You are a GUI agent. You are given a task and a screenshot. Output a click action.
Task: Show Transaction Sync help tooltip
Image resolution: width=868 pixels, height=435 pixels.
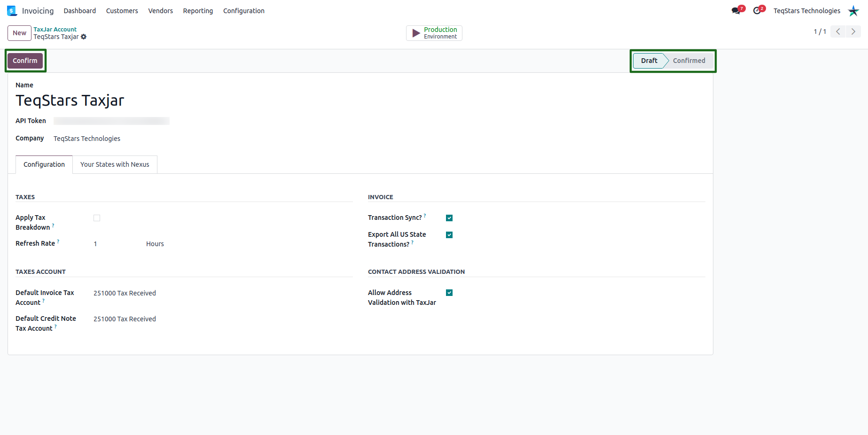[x=425, y=216]
